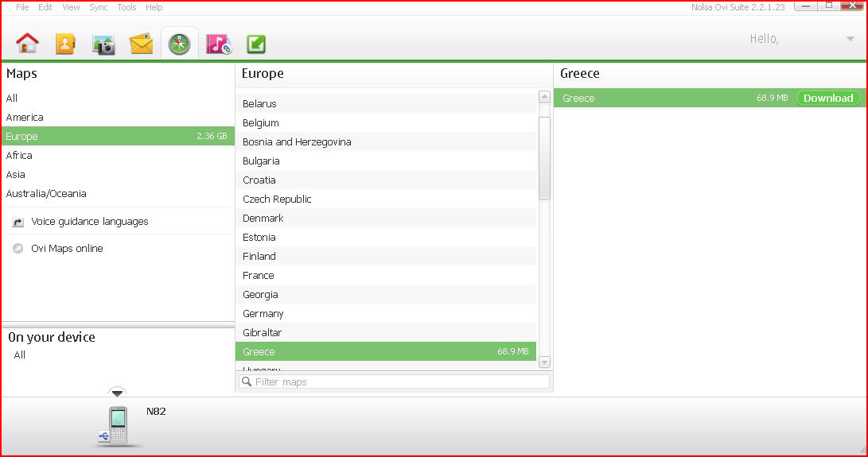Download the Greece map

tap(828, 98)
